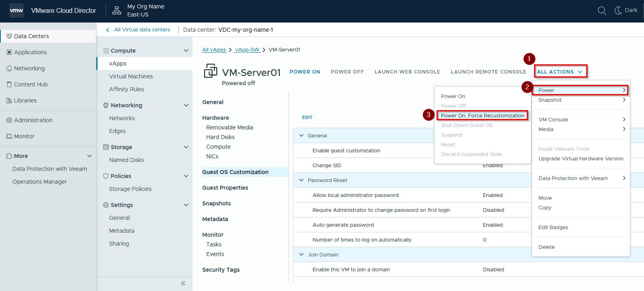Open the ALL ACTIONS dropdown
The height and width of the screenshot is (291, 644).
[560, 72]
